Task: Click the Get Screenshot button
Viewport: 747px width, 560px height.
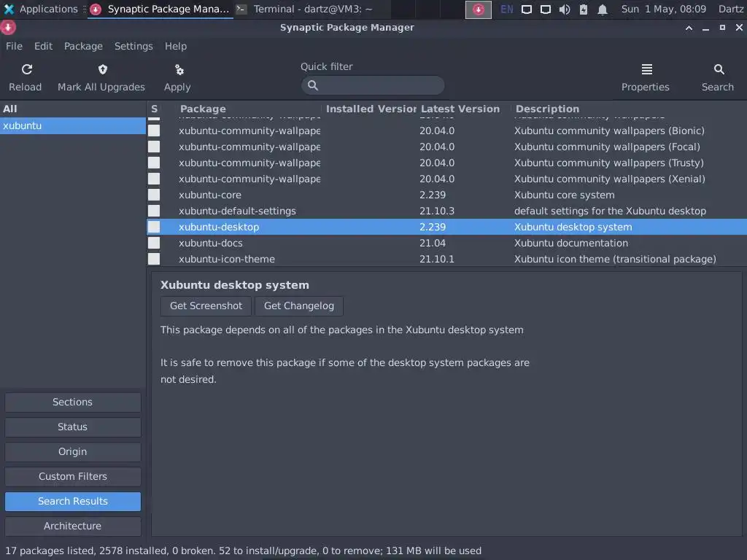Action: tap(206, 306)
